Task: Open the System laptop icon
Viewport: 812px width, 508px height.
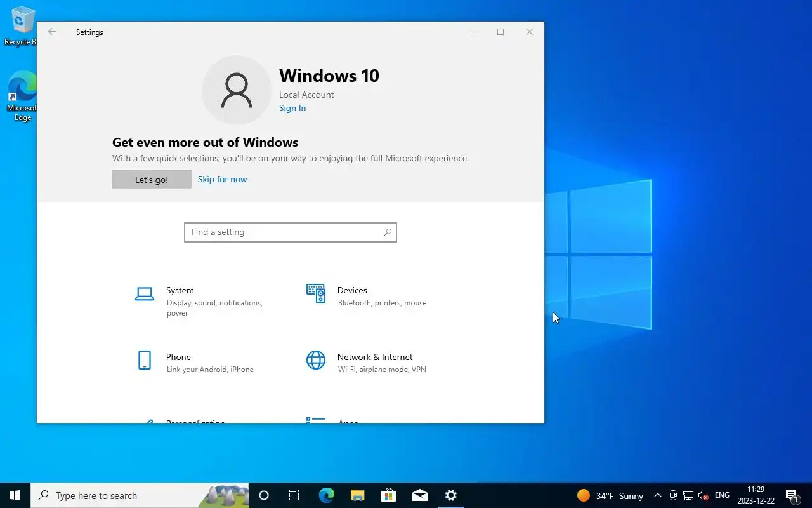Action: click(145, 294)
